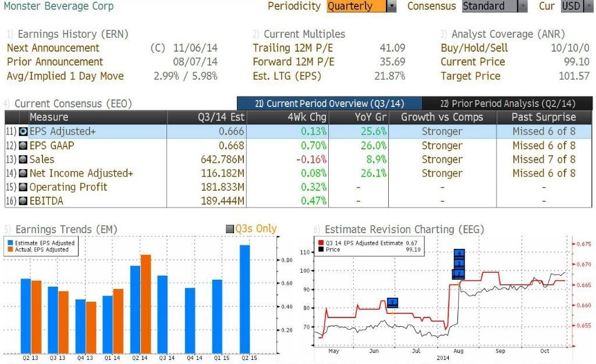Click Next Announcement date 11/06/14
Image resolution: width=596 pixels, height=364 pixels.
(196, 48)
